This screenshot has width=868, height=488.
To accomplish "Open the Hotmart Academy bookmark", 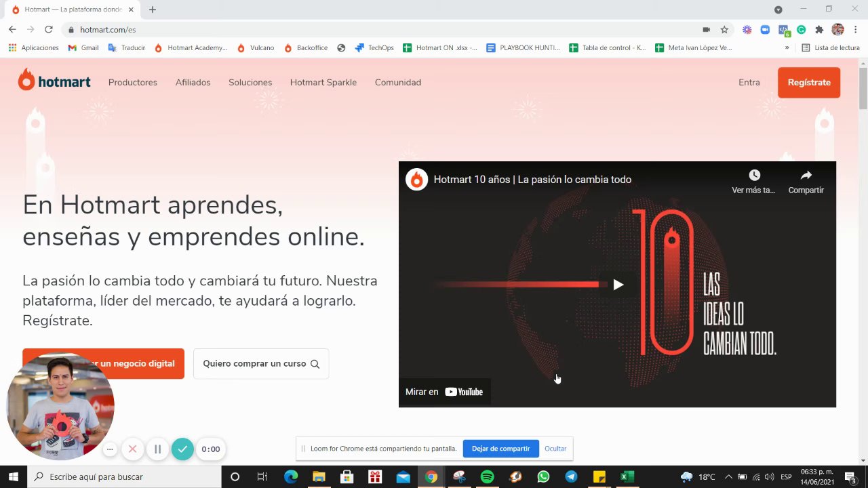I will (191, 48).
